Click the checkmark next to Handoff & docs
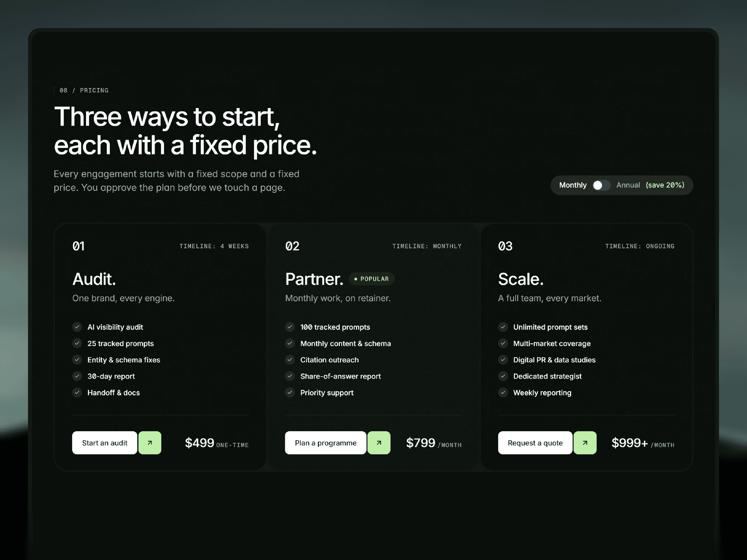The height and width of the screenshot is (560, 747). (77, 392)
